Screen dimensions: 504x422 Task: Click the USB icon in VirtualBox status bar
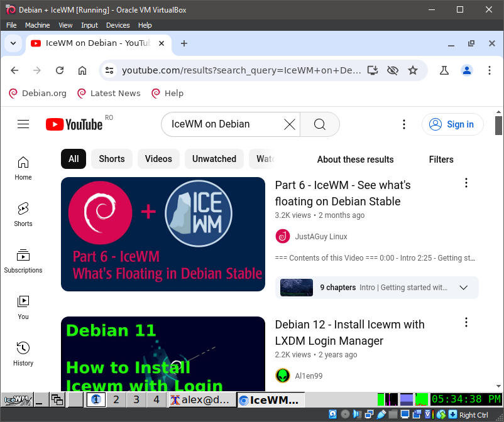coord(381,414)
